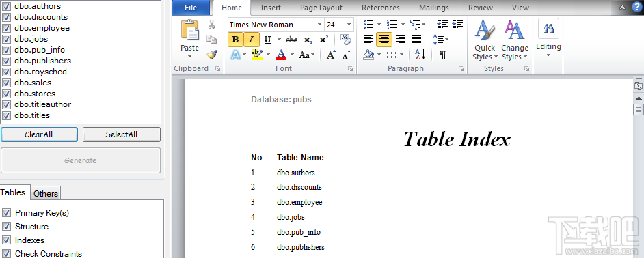Click the vertical scrollbar thumb
The width and height of the screenshot is (644, 258).
click(x=639, y=109)
